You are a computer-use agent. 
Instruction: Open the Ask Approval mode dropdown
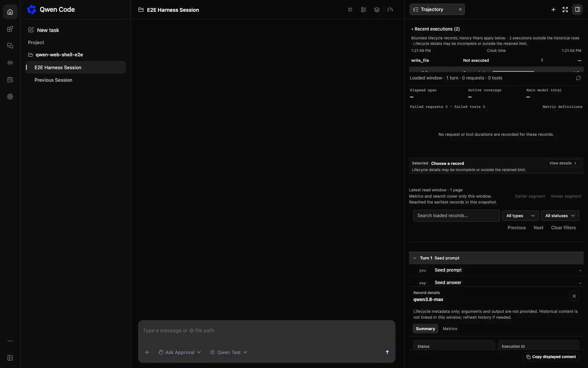[x=179, y=352]
